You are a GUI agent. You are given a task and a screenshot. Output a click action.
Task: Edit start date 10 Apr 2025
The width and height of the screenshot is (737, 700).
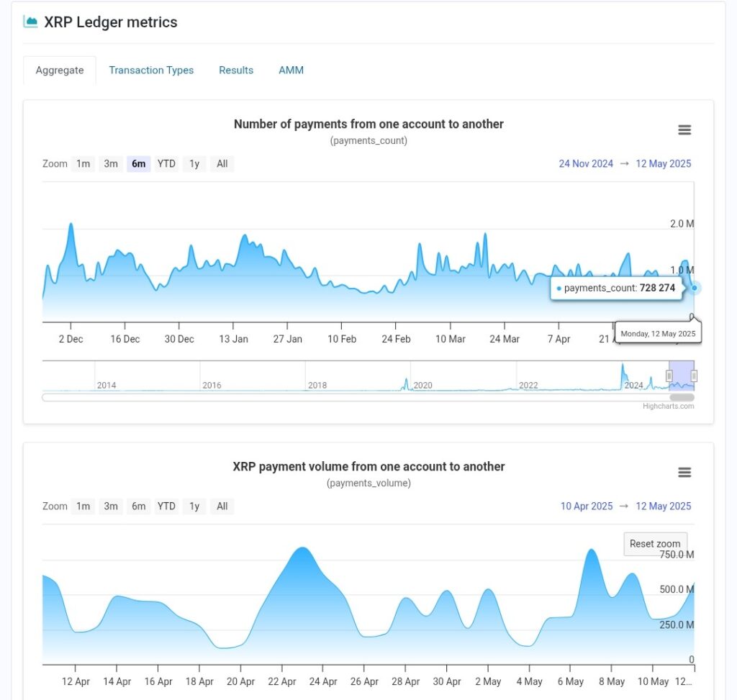click(587, 506)
